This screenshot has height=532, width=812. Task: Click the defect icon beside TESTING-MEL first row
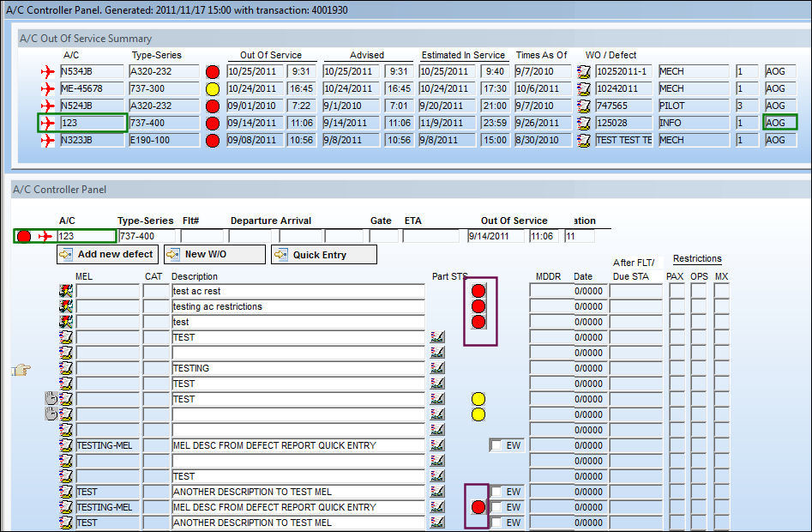click(66, 445)
